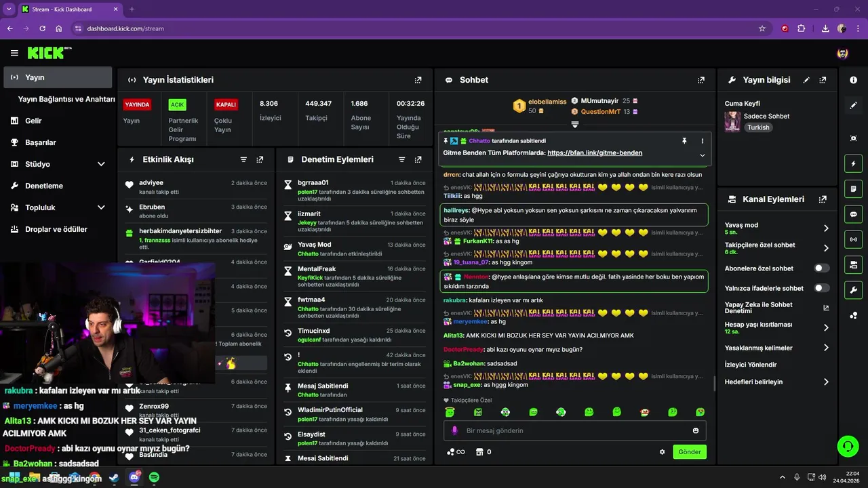This screenshot has width=868, height=488.
Task: Click İzleyici Yönlendir
Action: pos(751,365)
